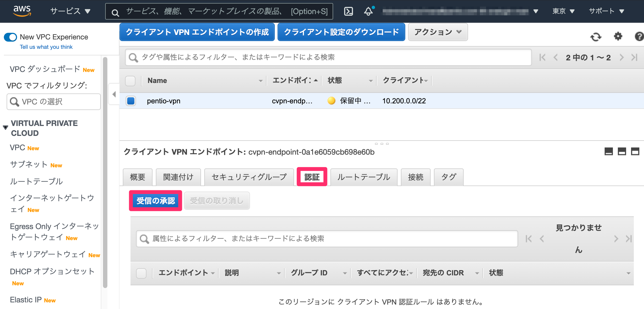This screenshot has width=644, height=309.
Task: Open キャリアゲートウェイ in sidebar
Action: tap(48, 254)
